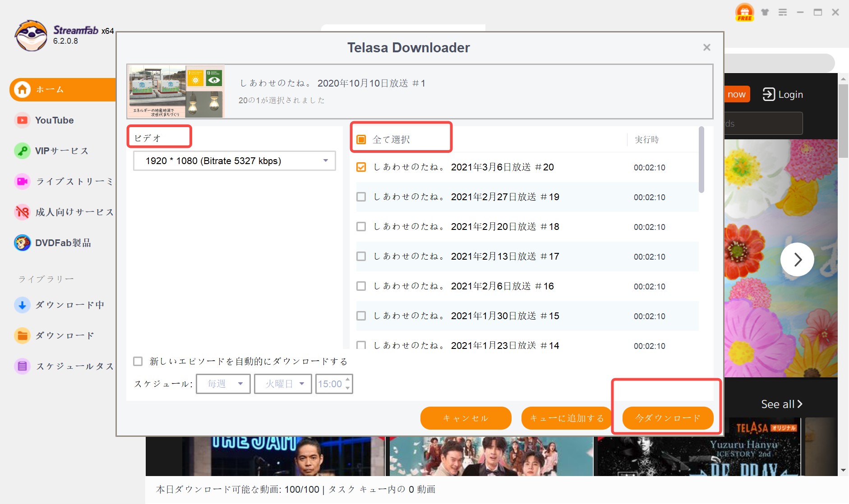Click the ビデオ label
This screenshot has width=849, height=504.
(148, 138)
